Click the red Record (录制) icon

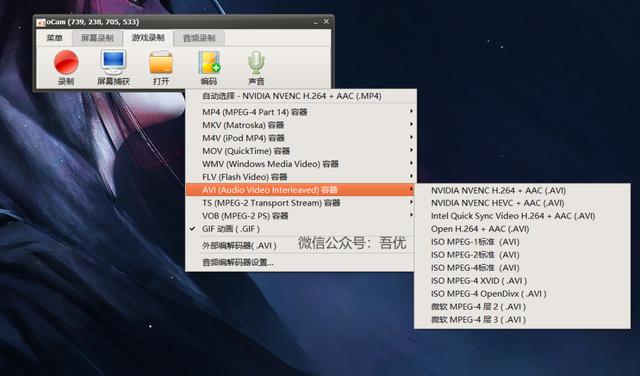[x=66, y=62]
